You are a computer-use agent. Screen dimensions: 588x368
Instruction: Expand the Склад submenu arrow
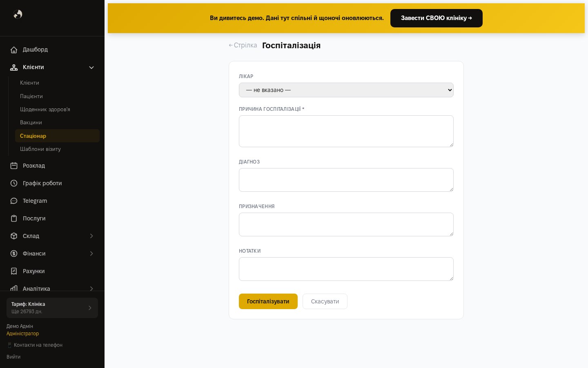[x=91, y=236]
